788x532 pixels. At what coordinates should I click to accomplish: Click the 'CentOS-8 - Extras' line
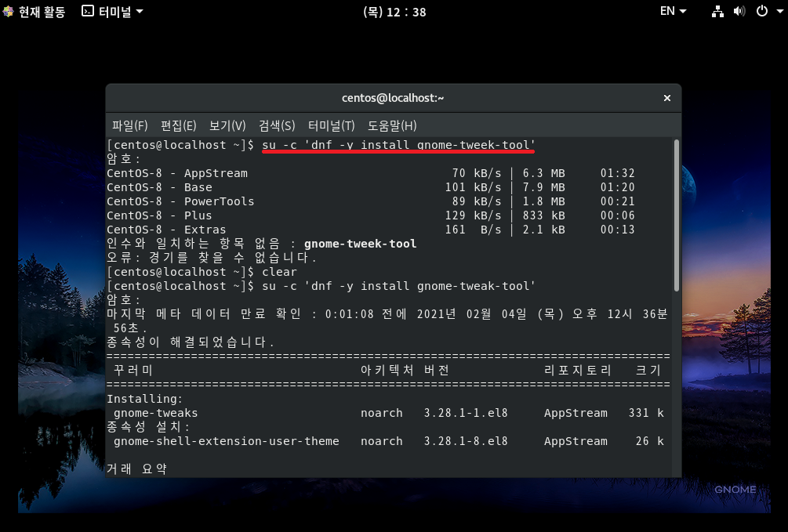pyautogui.click(x=370, y=230)
